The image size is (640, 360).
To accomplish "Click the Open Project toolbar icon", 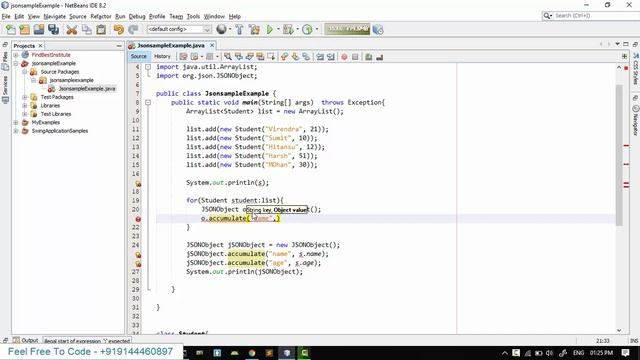I will pos(39,29).
